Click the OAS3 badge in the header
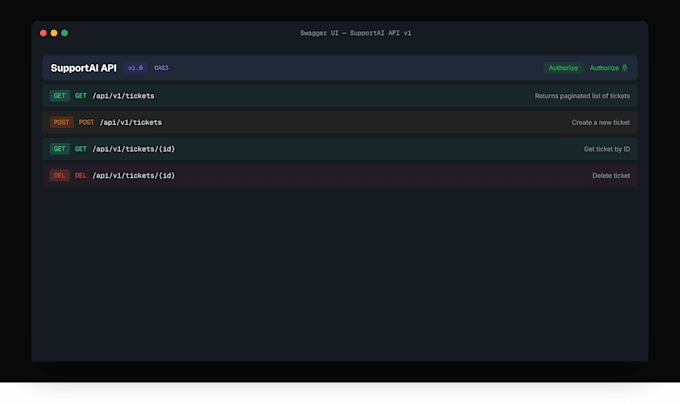Viewport: 680px width, 404px height. pyautogui.click(x=161, y=68)
